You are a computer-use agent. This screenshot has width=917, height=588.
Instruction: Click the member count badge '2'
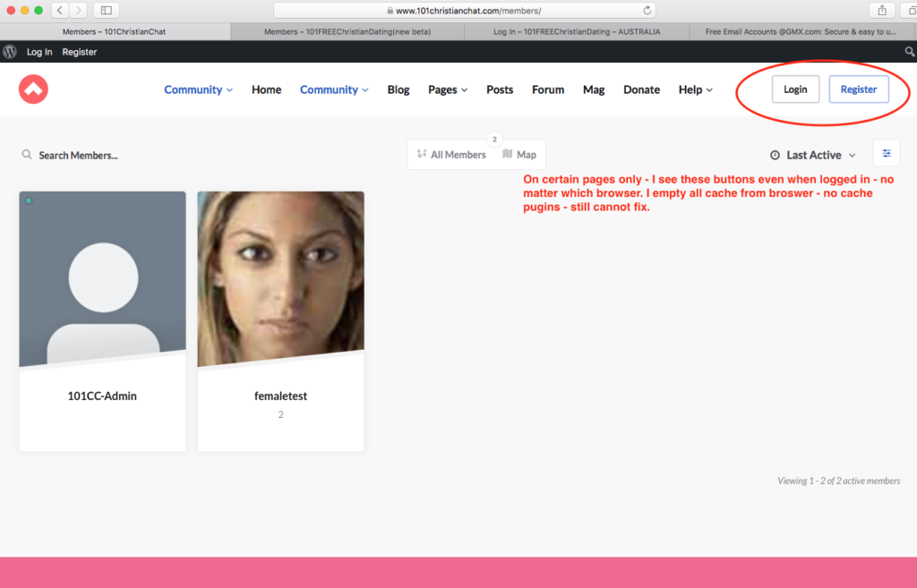click(x=494, y=139)
